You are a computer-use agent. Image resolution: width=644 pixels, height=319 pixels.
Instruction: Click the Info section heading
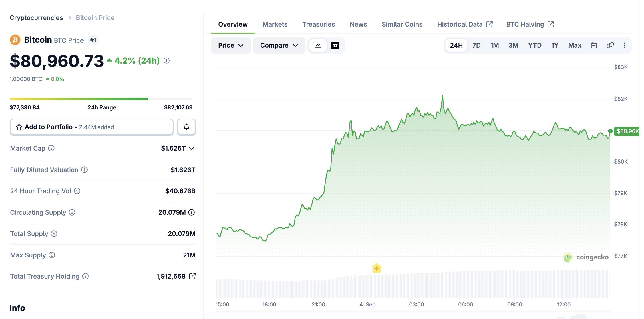coord(17,308)
